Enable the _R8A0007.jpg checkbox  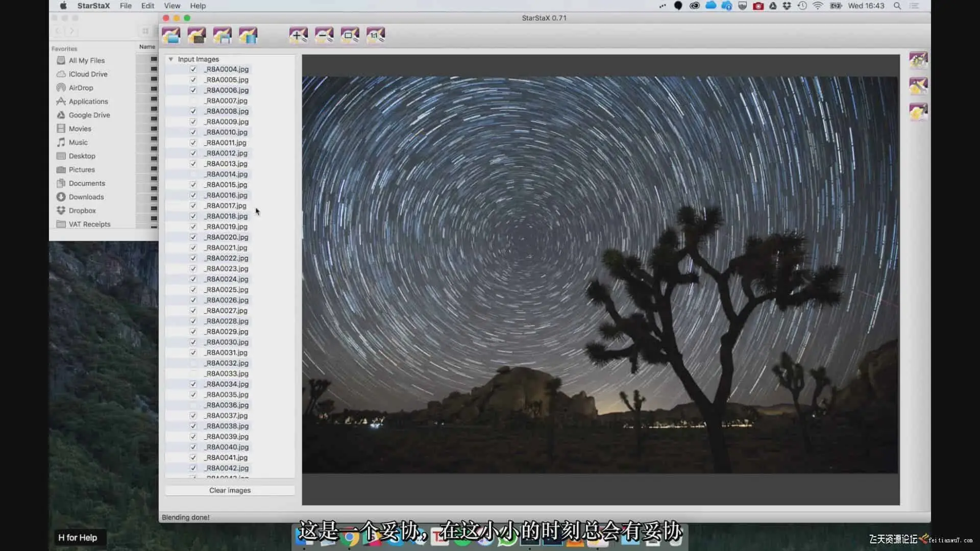193,101
